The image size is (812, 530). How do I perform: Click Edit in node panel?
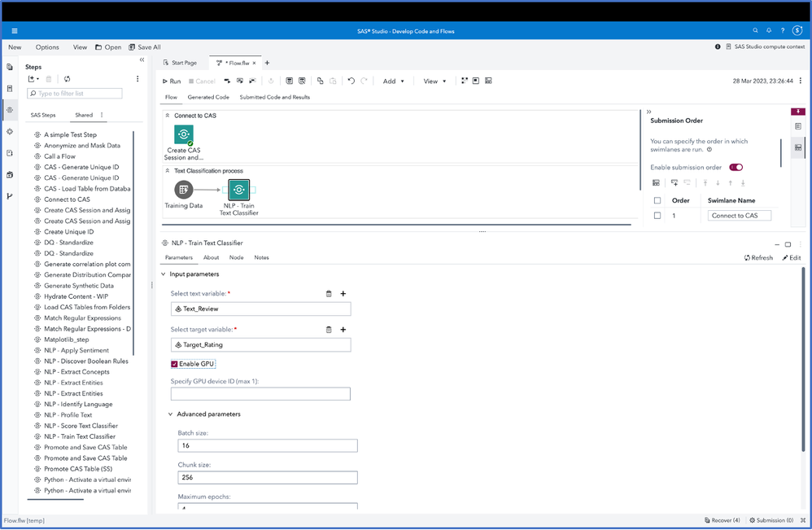792,257
